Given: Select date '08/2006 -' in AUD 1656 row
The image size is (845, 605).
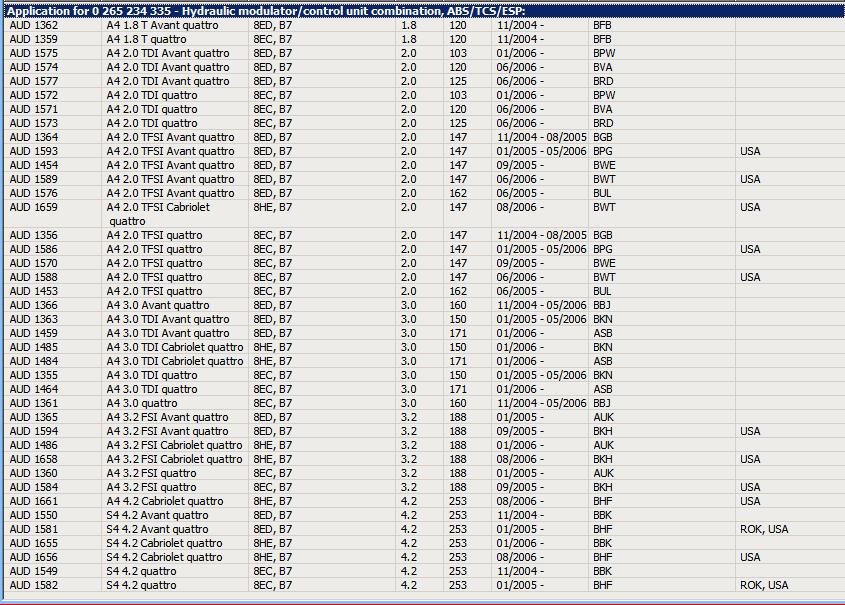Looking at the screenshot, I should [521, 558].
